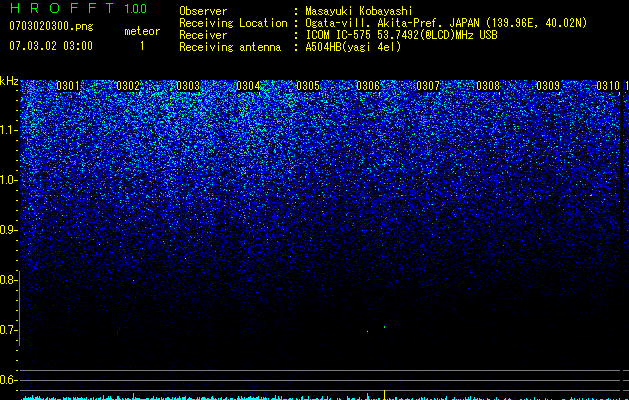
Task: Click the 0305 time marker
Action: [x=308, y=86]
